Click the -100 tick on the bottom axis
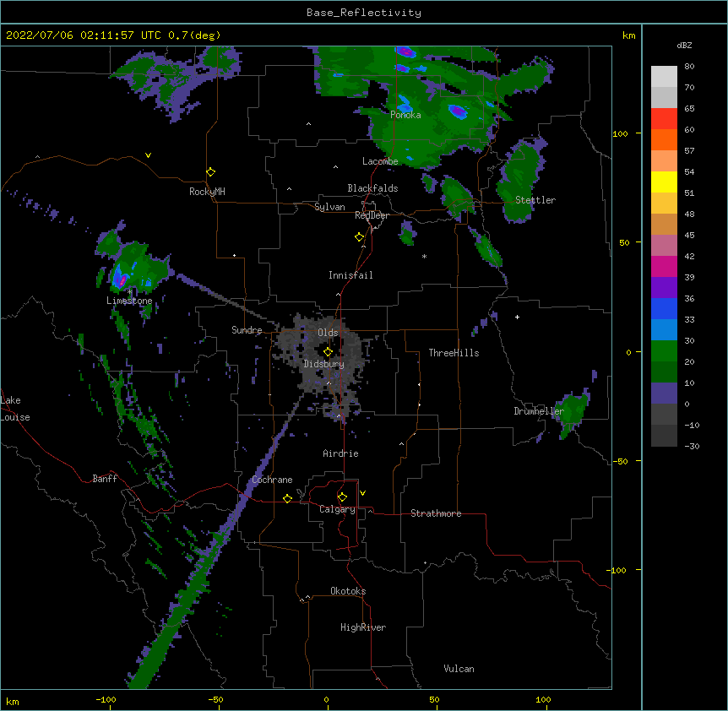 [x=106, y=699]
